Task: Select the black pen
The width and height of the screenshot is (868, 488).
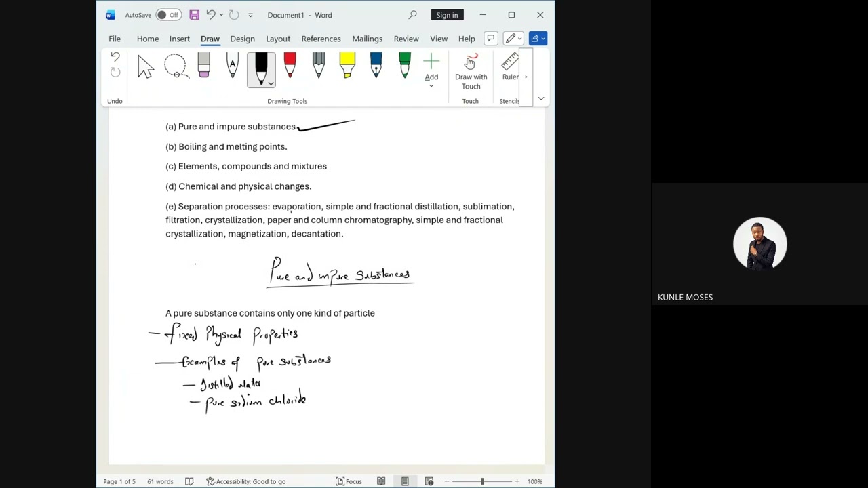Action: tap(261, 68)
